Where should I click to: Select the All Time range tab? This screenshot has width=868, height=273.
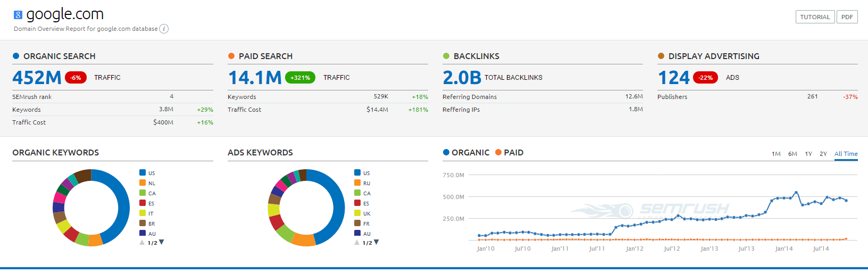click(846, 154)
